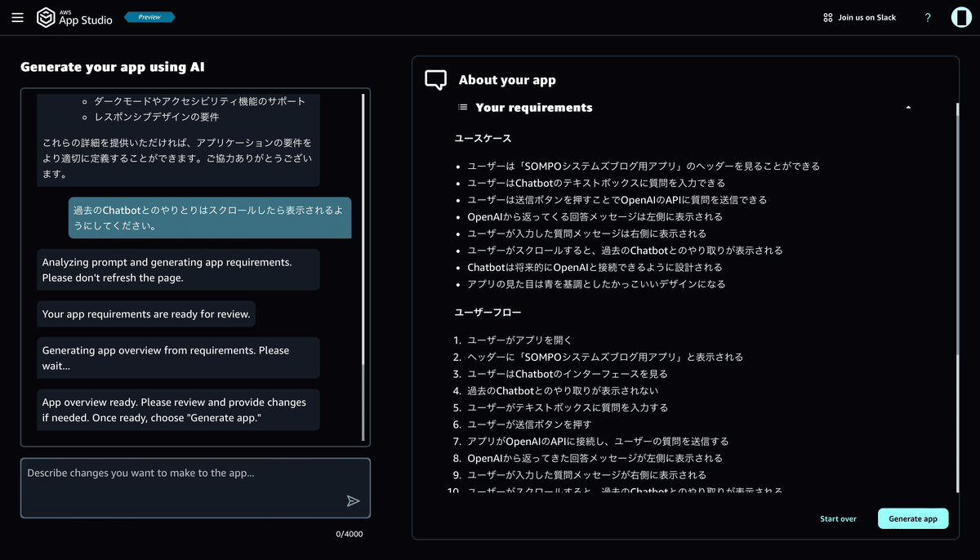Click Start over to restart app generation

[x=838, y=518]
